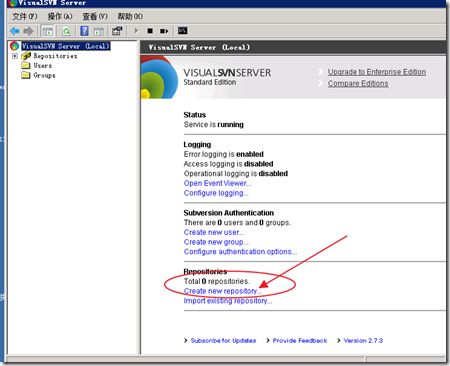
Task: Select the Users tree label
Action: coord(43,66)
